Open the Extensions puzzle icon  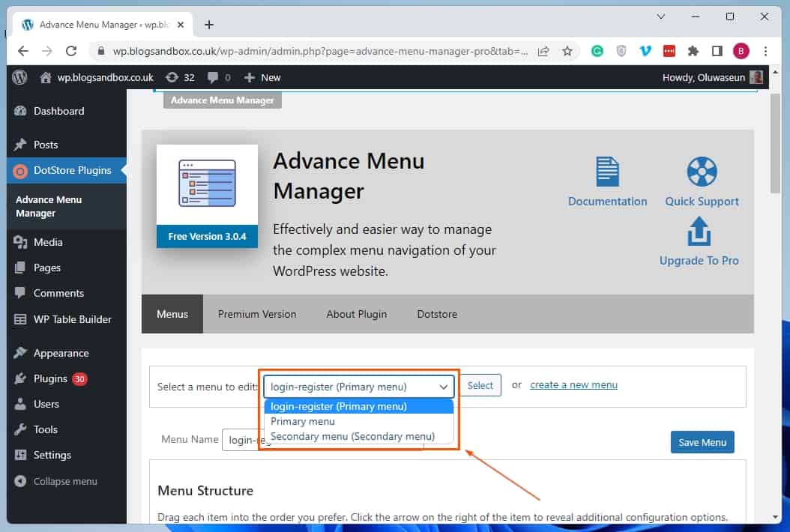click(x=693, y=51)
